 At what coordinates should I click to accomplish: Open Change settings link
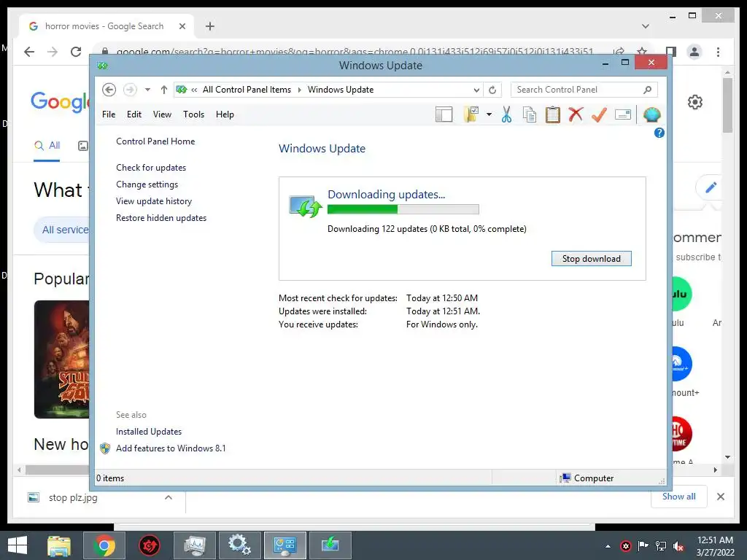(147, 184)
